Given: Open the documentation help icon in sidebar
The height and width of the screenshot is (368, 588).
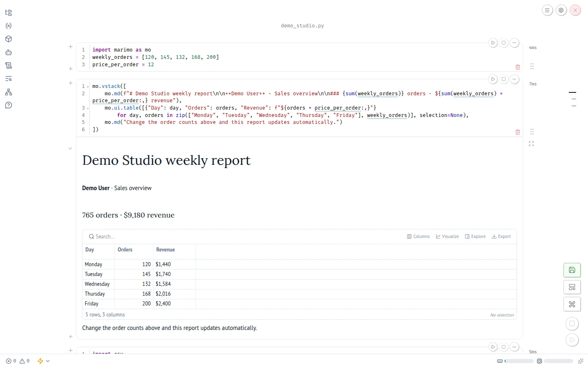Looking at the screenshot, I should coord(9,105).
